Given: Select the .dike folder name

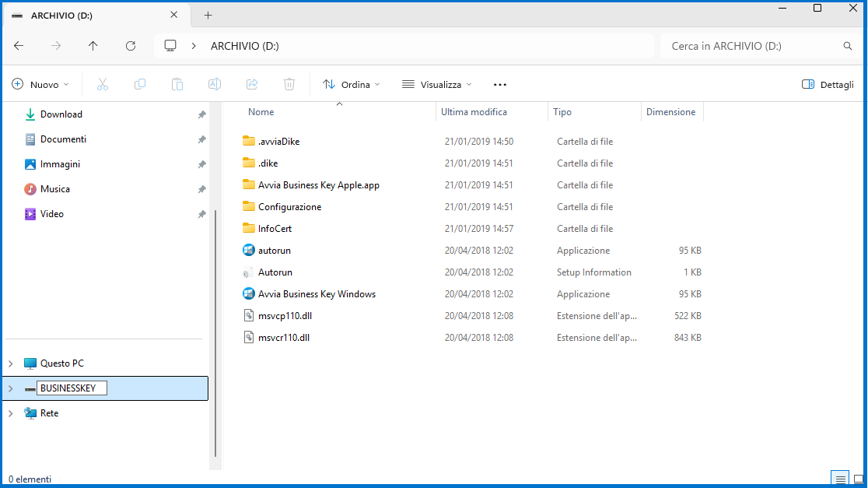Looking at the screenshot, I should (268, 163).
